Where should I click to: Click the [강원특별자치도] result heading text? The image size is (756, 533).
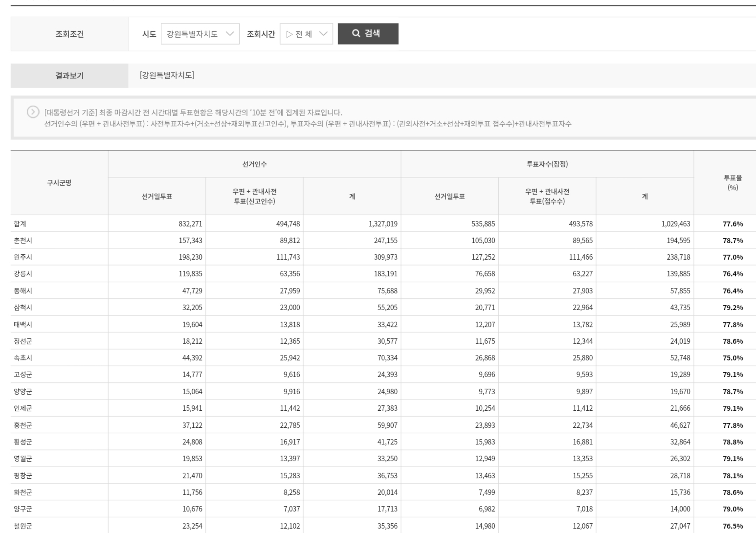click(x=167, y=75)
